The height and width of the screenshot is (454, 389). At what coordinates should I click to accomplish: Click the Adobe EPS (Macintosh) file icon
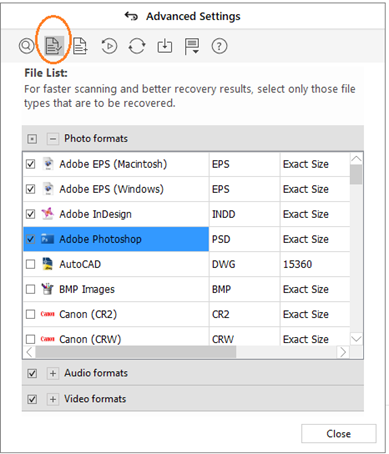click(48, 164)
